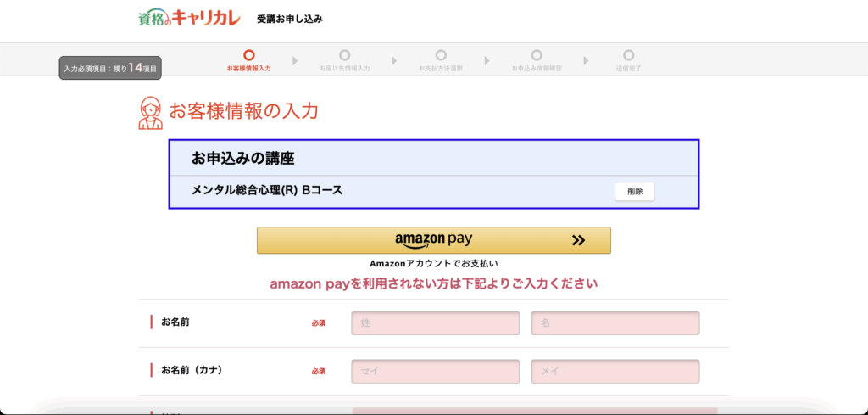Image resolution: width=868 pixels, height=415 pixels.
Task: Click the Amazonアカウントでお支払い caption
Action: 433,264
